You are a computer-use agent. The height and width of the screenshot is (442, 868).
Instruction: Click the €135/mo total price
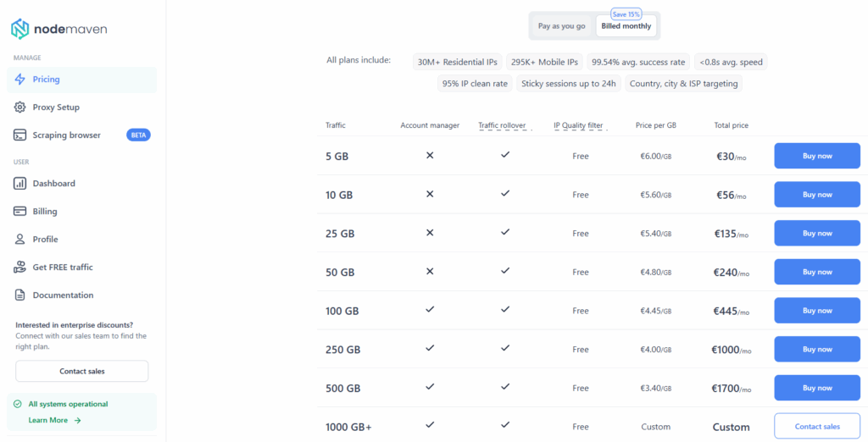point(732,234)
